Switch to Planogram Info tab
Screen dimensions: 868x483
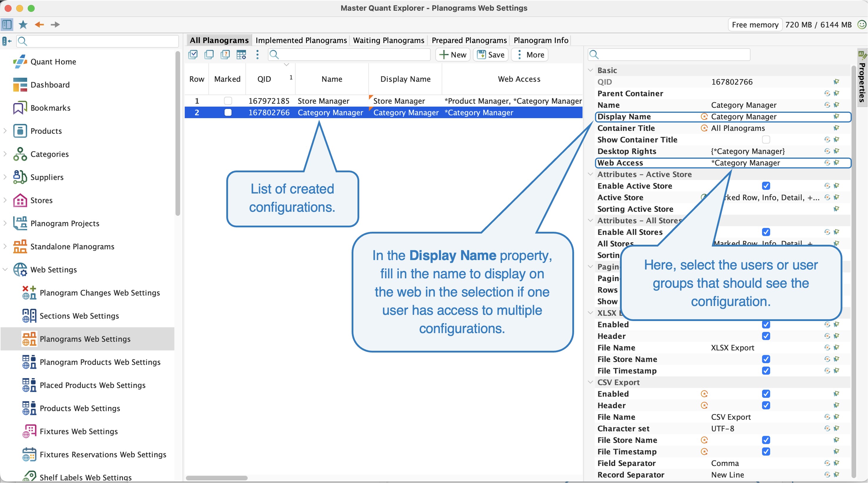pos(541,40)
